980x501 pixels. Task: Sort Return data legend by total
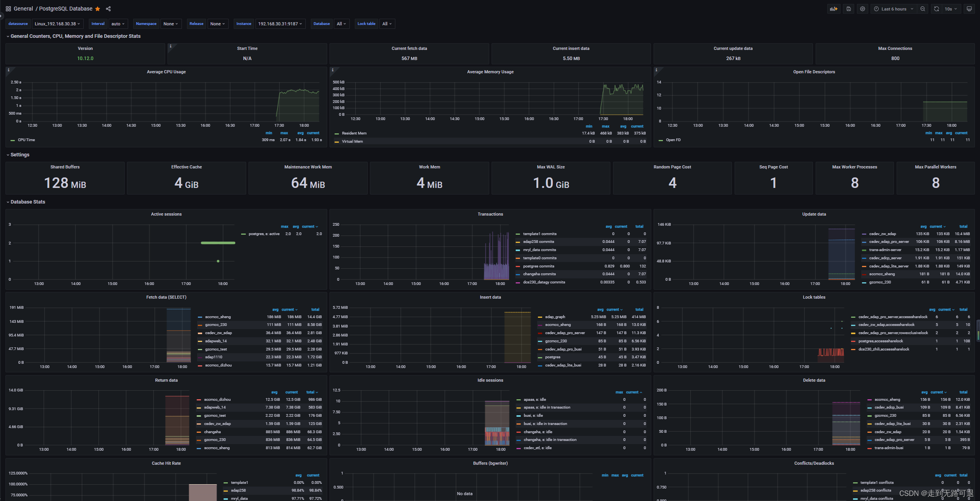[x=312, y=392]
